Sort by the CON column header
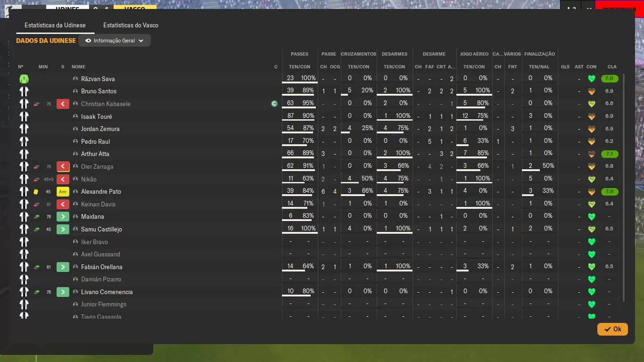This screenshot has height=362, width=644. [x=592, y=67]
